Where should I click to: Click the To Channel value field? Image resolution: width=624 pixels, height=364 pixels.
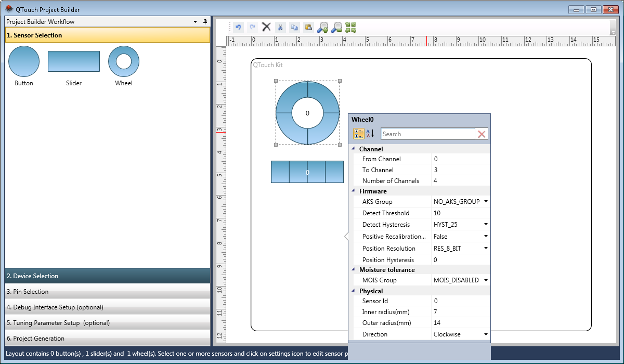(460, 170)
